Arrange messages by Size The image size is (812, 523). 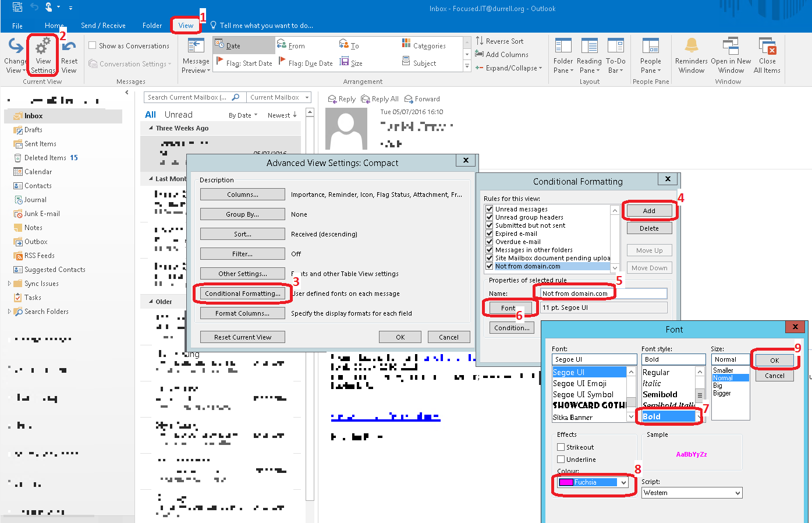point(351,63)
